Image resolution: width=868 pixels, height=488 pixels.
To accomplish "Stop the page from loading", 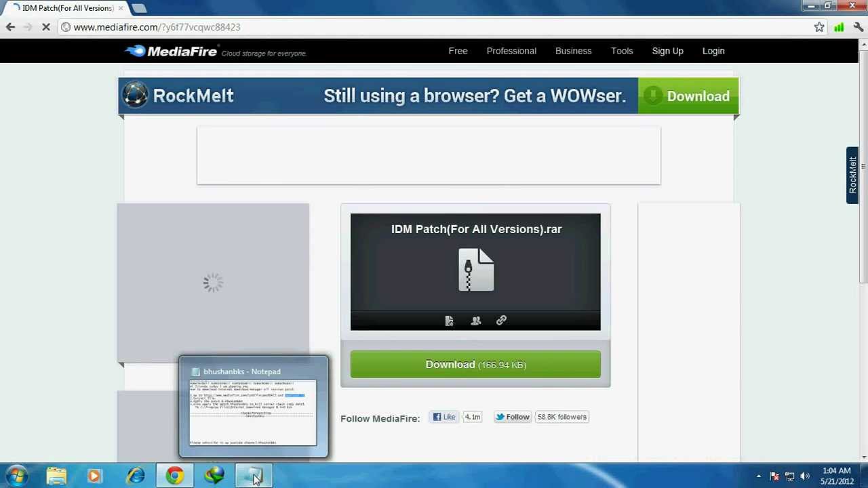I will click(x=45, y=27).
